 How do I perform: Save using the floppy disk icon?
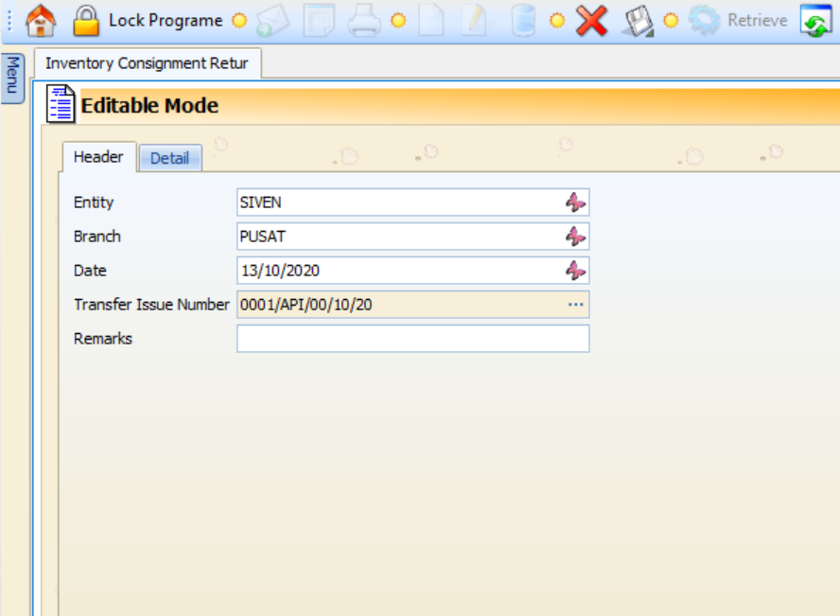pos(638,21)
